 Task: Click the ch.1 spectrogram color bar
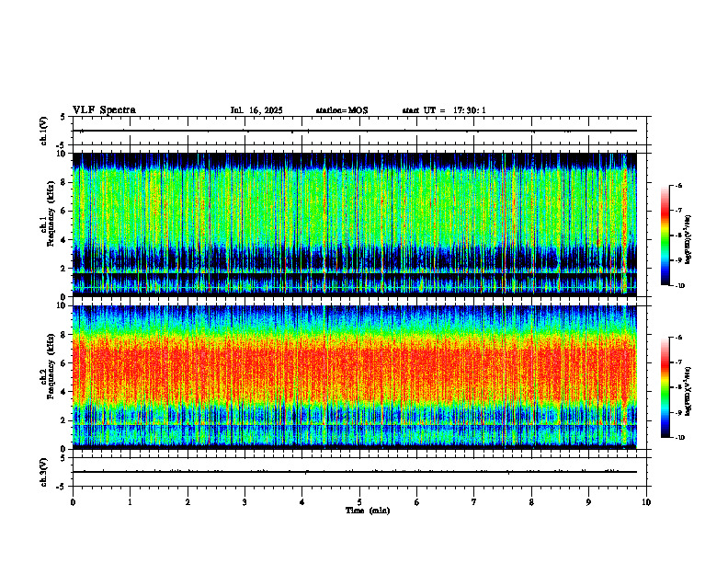(665, 236)
